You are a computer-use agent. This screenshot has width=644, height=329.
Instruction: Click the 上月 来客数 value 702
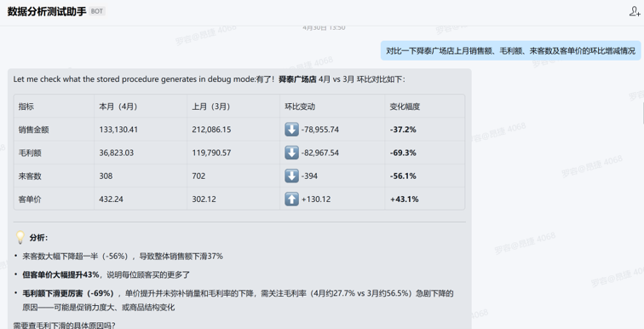click(x=198, y=176)
